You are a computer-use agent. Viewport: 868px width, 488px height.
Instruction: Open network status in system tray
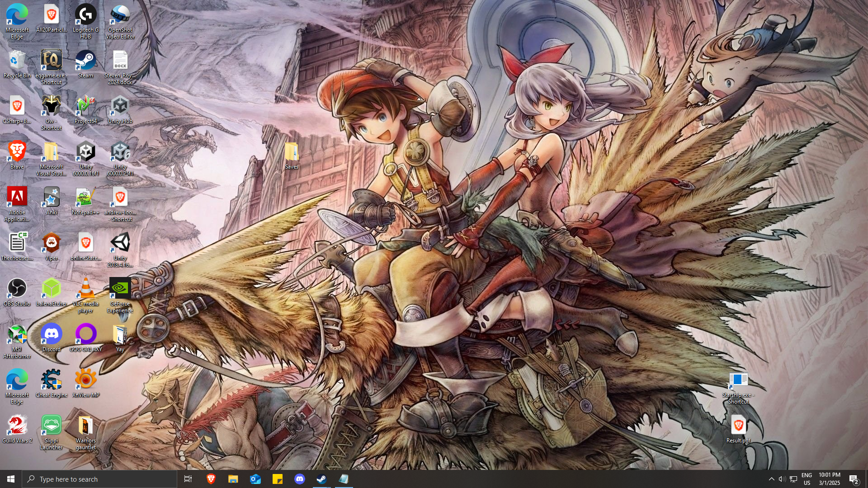pos(793,479)
